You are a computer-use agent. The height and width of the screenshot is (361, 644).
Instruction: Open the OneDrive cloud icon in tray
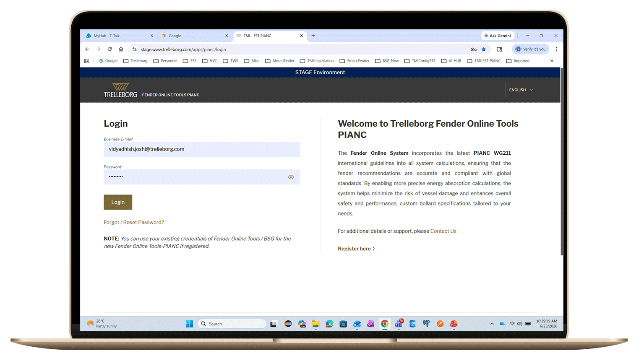coord(502,324)
